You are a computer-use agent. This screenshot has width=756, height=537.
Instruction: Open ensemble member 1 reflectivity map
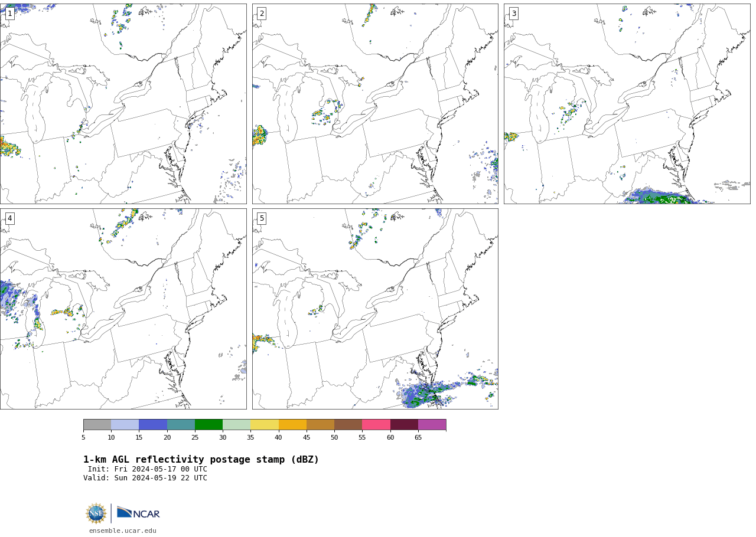tap(123, 104)
